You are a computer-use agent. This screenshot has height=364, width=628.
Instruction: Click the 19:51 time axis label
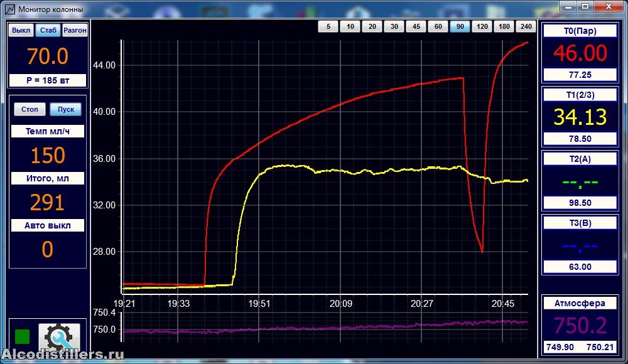coord(259,304)
